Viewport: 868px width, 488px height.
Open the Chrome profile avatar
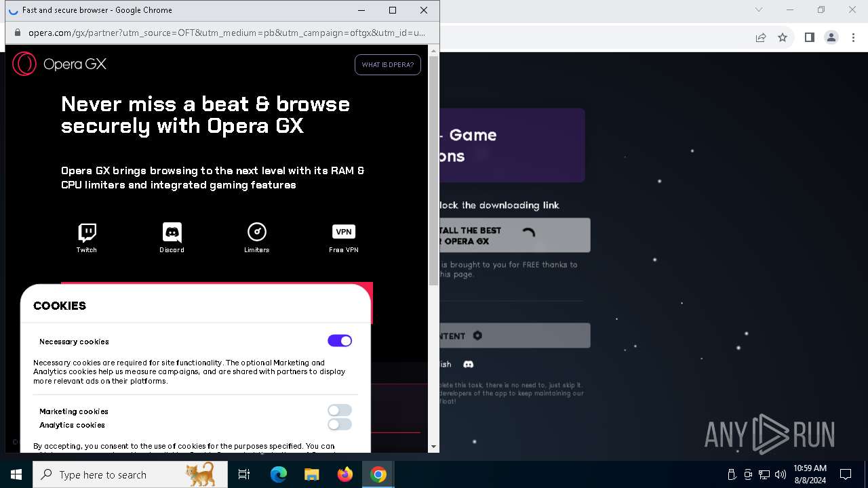(x=831, y=37)
